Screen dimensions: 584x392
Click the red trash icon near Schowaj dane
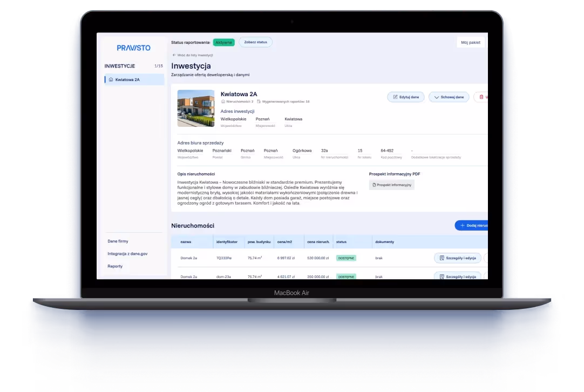coord(481,97)
